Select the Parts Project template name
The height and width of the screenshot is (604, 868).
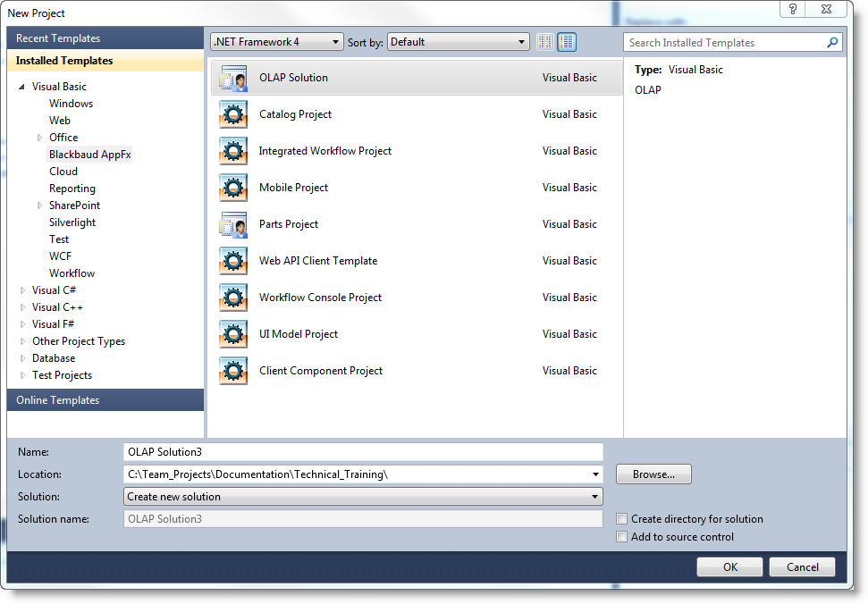click(x=289, y=224)
